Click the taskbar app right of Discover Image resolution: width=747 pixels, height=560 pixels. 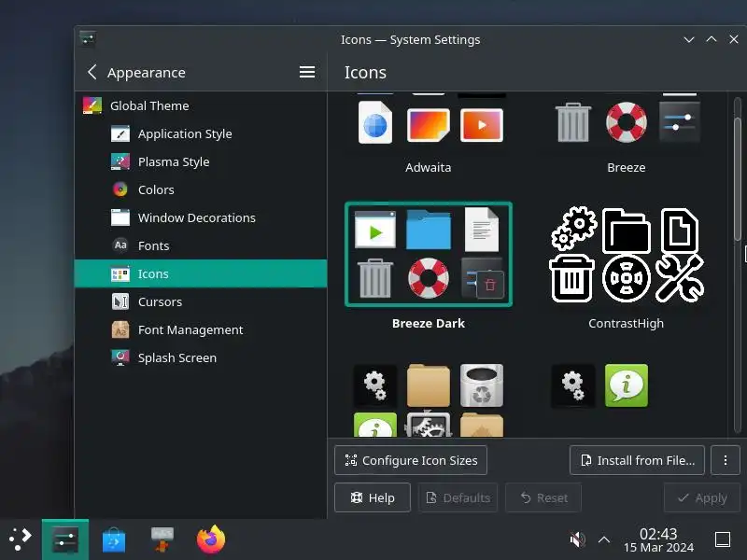tap(162, 539)
